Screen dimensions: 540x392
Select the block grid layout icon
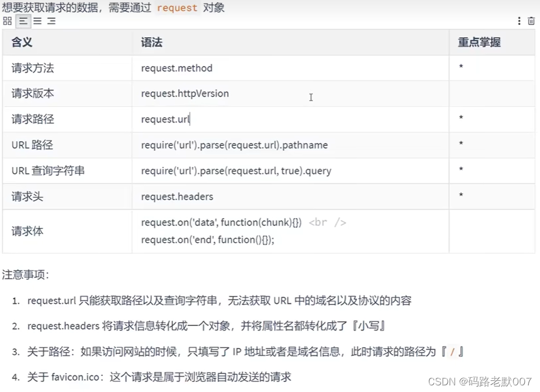tap(7, 21)
